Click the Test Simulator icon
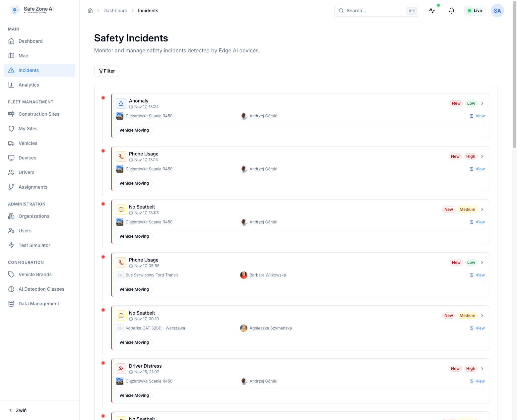 pyautogui.click(x=11, y=245)
